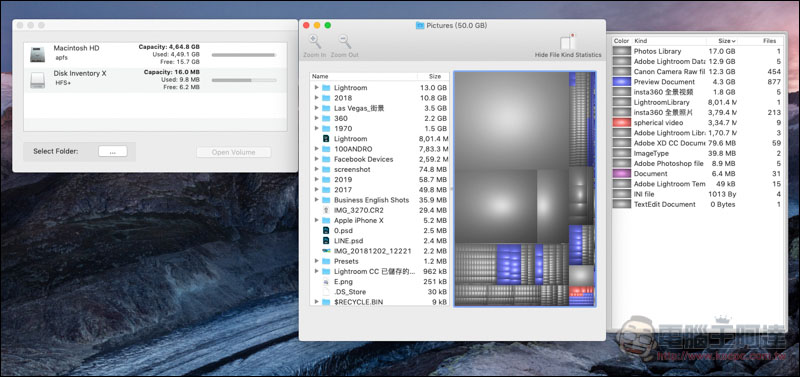The image size is (800, 377).
Task: Click the Pictures folder title icon
Action: (420, 25)
